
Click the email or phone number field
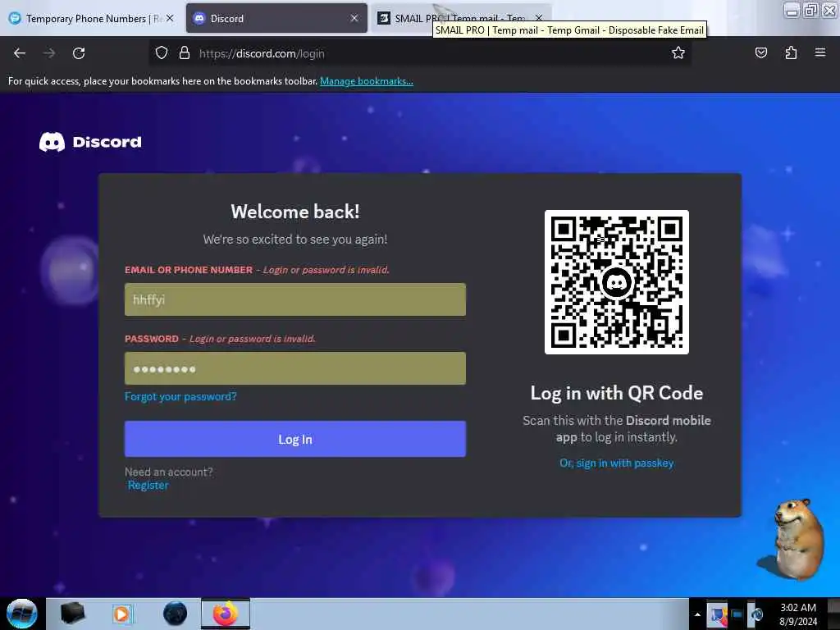pos(295,299)
